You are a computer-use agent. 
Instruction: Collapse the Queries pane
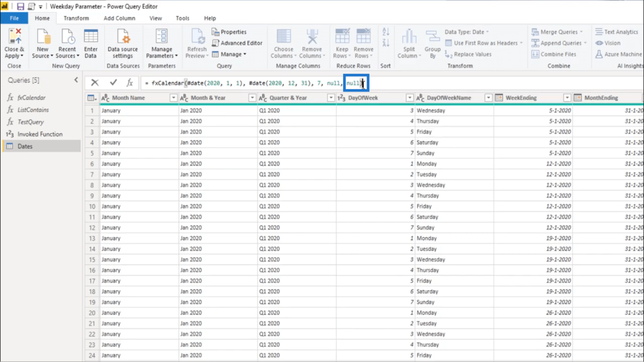pyautogui.click(x=76, y=80)
